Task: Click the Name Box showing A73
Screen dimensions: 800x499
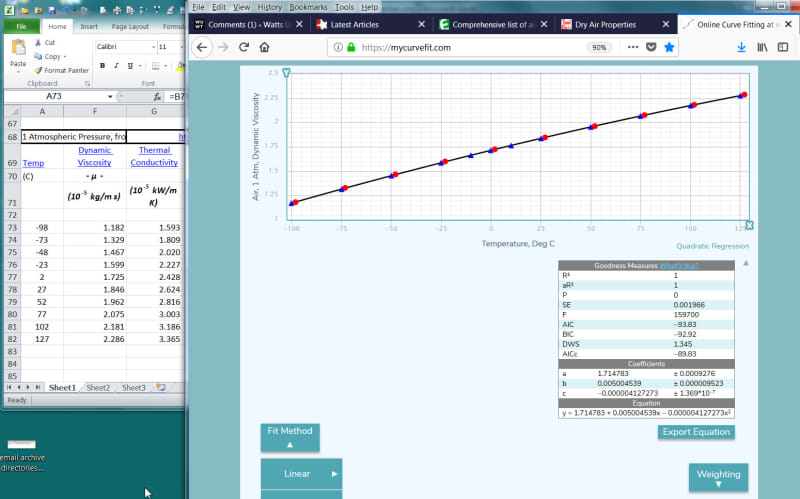Action: coord(55,96)
